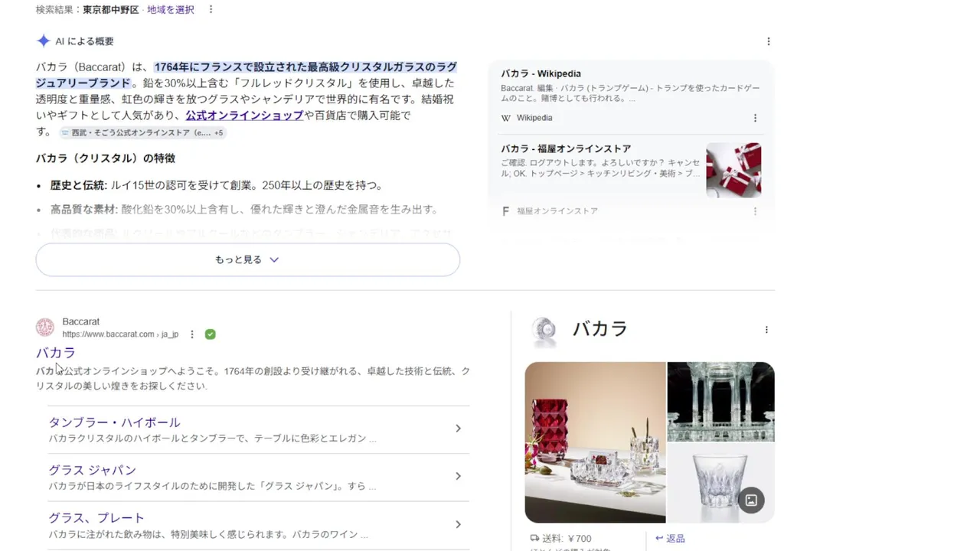Open the red vase product photo
The width and height of the screenshot is (980, 551).
click(x=595, y=442)
